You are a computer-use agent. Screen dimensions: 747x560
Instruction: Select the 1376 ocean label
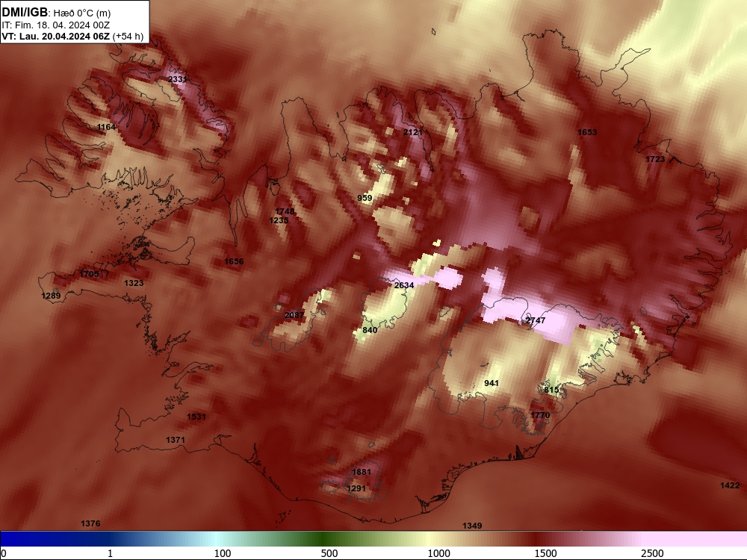(90, 524)
